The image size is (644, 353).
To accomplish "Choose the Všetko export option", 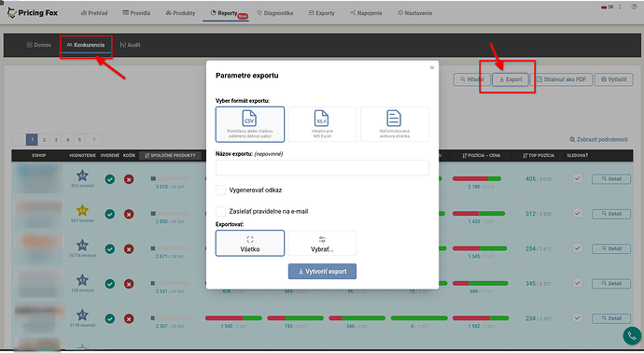I will click(250, 244).
